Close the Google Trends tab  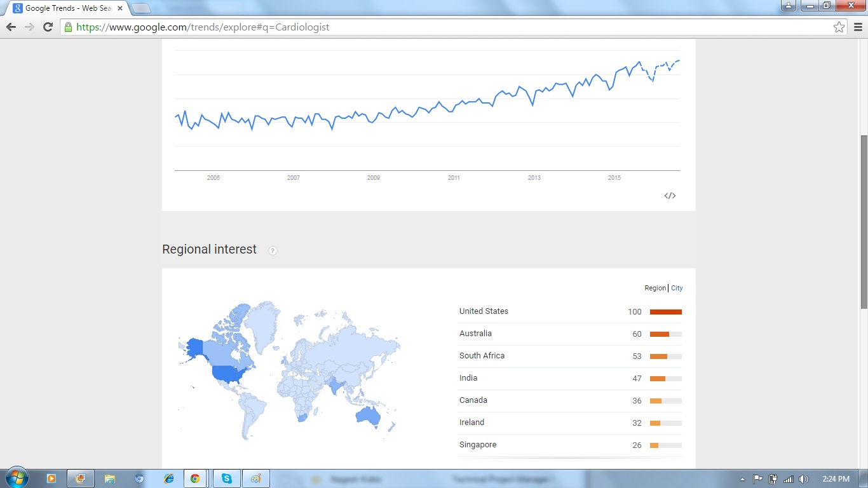pyautogui.click(x=120, y=8)
